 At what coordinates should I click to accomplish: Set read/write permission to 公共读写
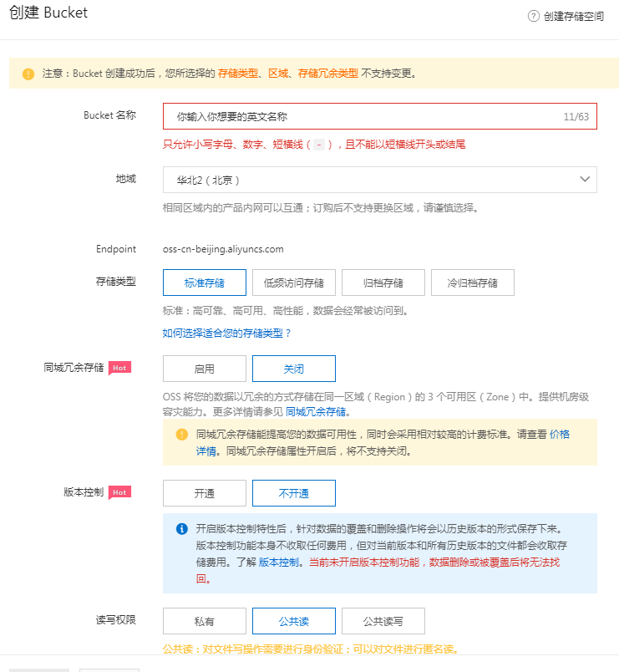(383, 621)
